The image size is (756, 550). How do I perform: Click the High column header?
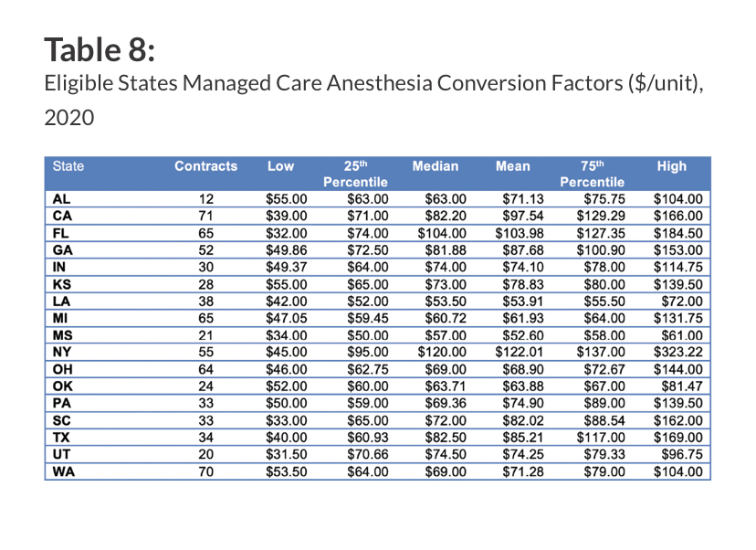671,166
